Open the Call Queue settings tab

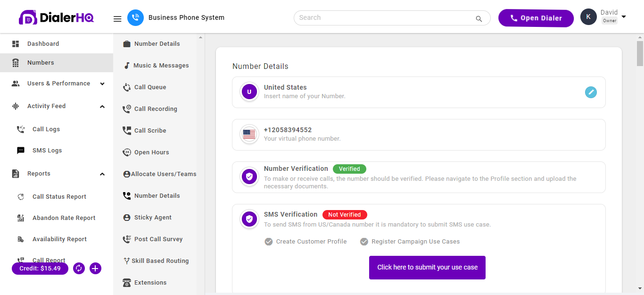point(150,87)
